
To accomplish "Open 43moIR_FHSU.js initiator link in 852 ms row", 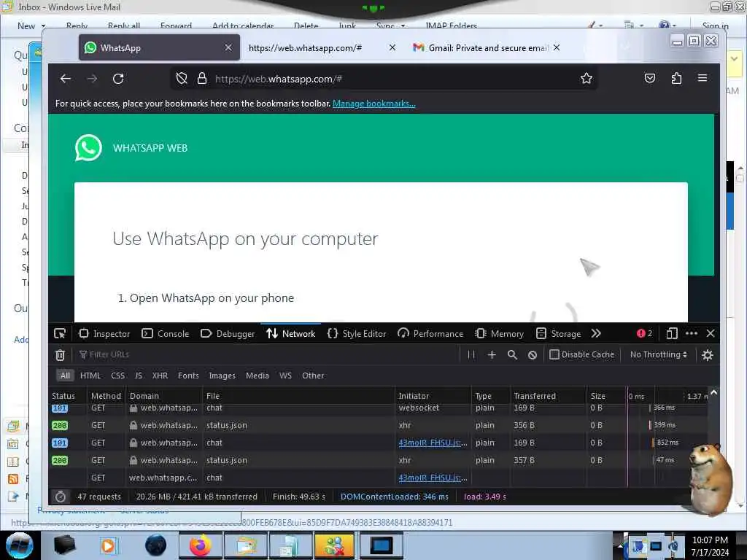I will click(433, 443).
